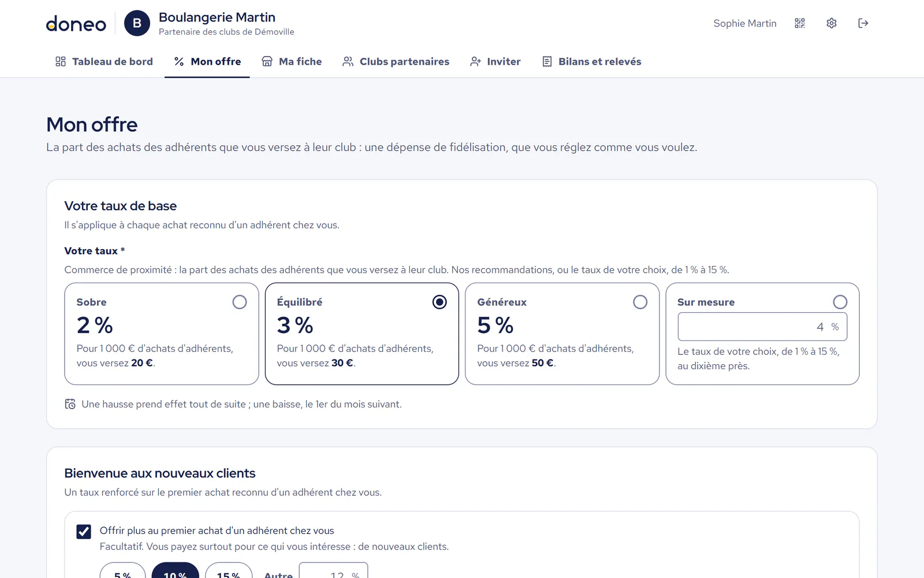The image size is (924, 578).
Task: Switch to the Clubs partenaires tab
Action: (x=396, y=61)
